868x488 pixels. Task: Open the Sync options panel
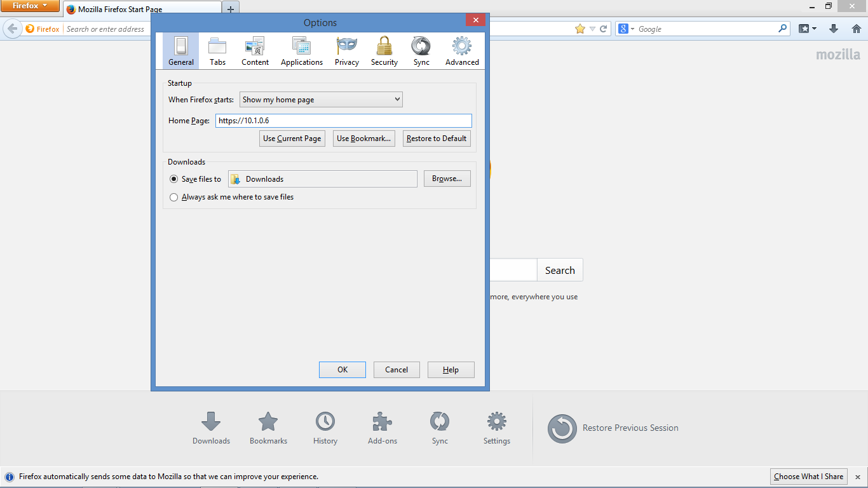[421, 51]
